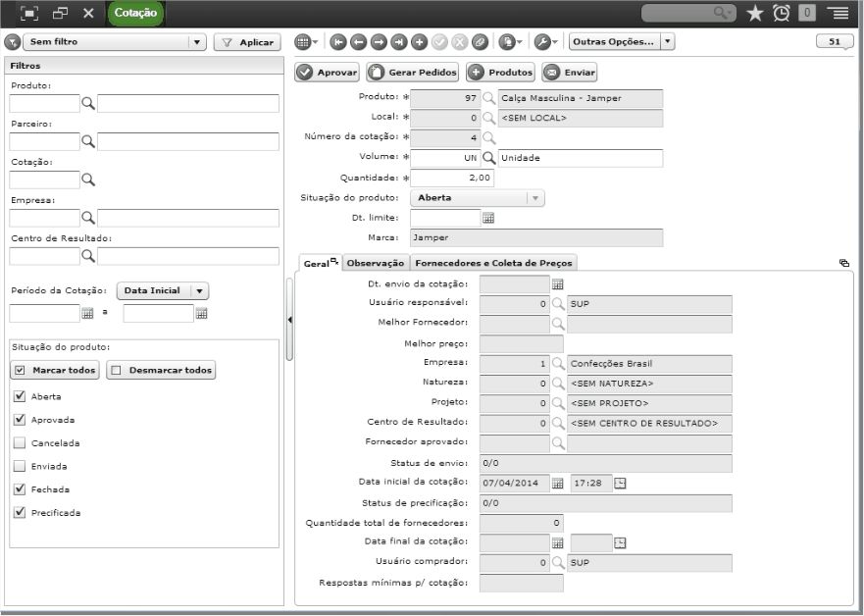Toggle the Precificada checkbox
The image size is (864, 616).
(20, 512)
